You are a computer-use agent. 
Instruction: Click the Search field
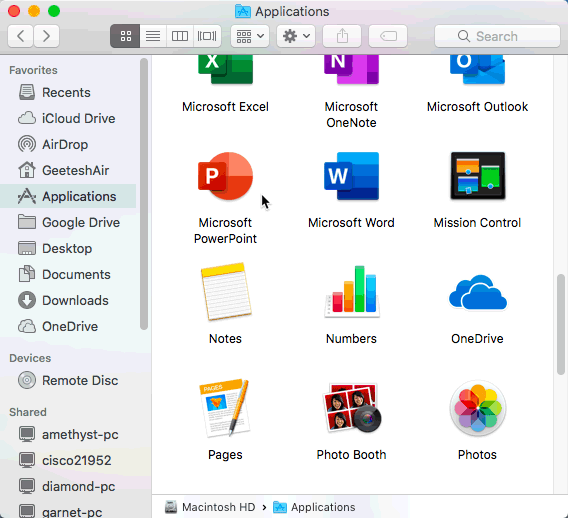coord(497,36)
